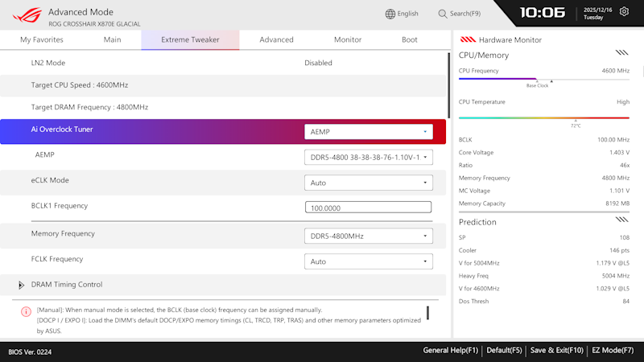Image resolution: width=644 pixels, height=362 pixels.
Task: Open the AEMP profile dropdown
Action: click(369, 157)
